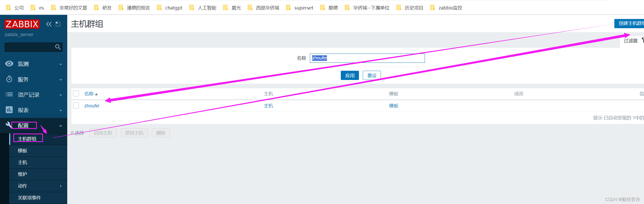Sort by 名称 column header
Screen dimensions: 644x204
tap(91, 94)
